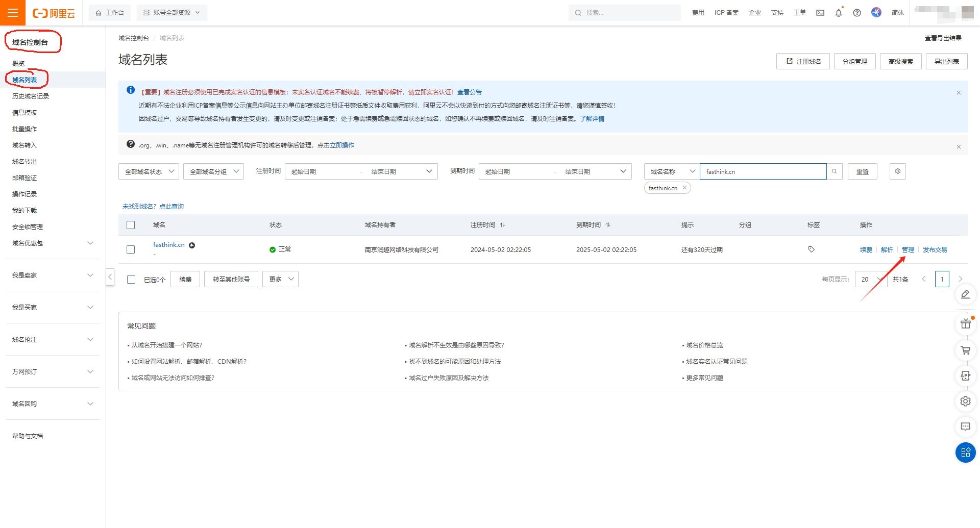Click the reset filter button

click(863, 171)
